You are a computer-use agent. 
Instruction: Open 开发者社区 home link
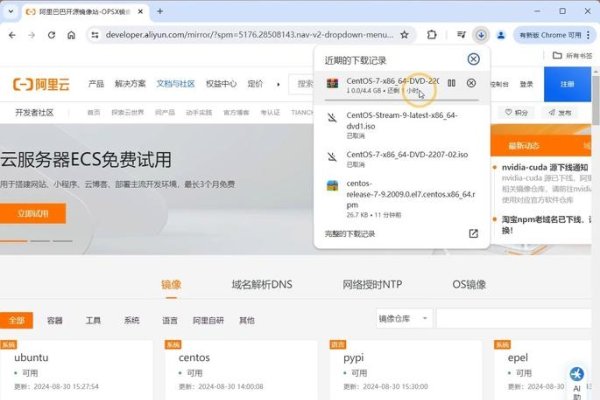(x=34, y=113)
